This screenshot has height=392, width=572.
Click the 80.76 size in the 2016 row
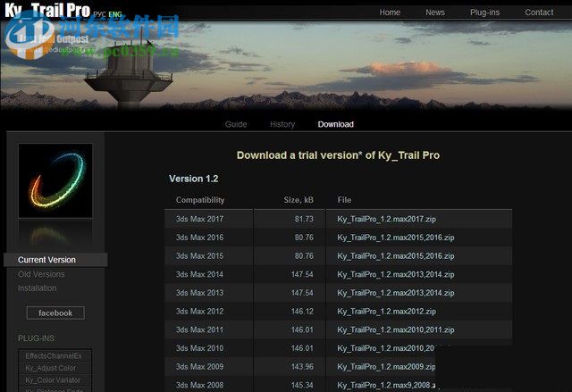tap(304, 238)
